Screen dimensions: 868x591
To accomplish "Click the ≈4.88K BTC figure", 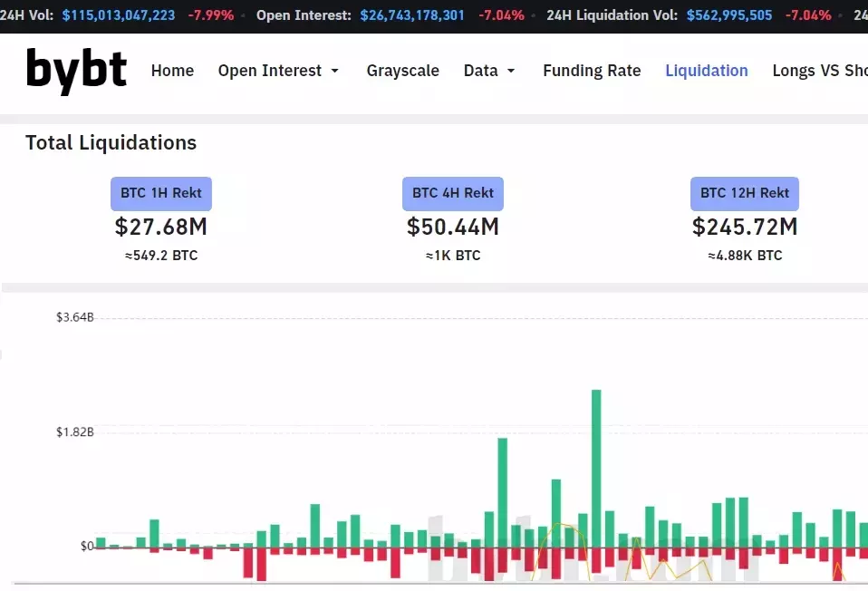I will coord(745,256).
